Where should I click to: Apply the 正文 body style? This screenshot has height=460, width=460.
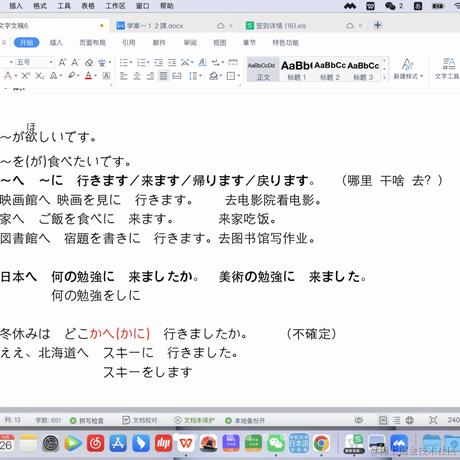point(262,69)
